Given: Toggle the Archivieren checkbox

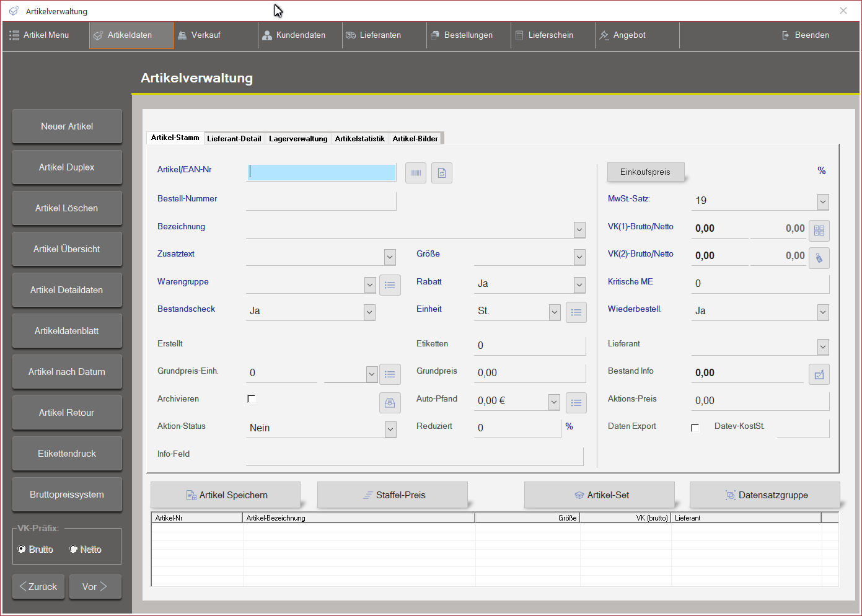Looking at the screenshot, I should pos(252,398).
